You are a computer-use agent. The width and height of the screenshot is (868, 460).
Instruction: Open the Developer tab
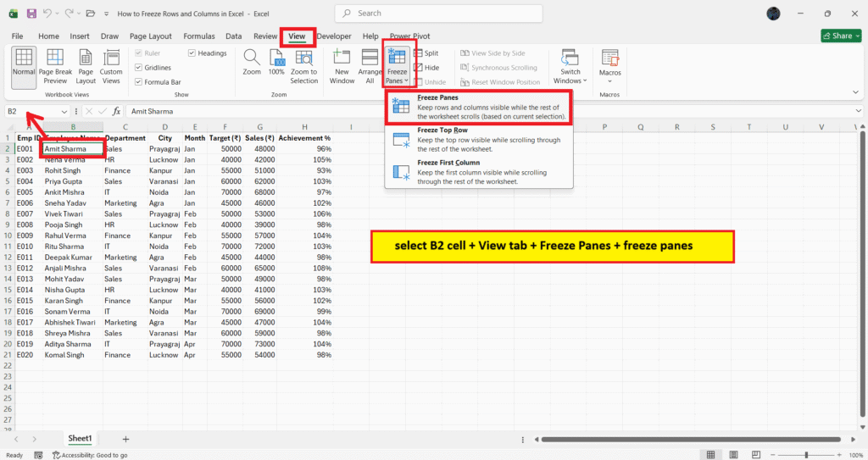pos(334,36)
